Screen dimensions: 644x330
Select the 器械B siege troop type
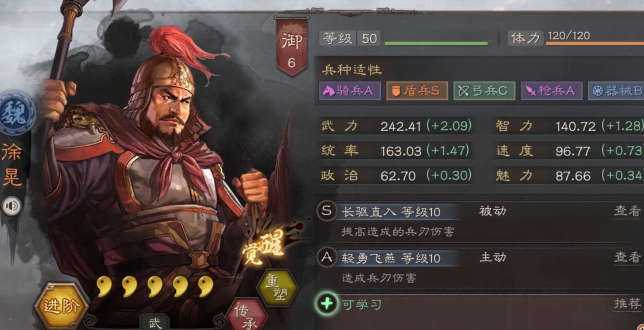[616, 91]
